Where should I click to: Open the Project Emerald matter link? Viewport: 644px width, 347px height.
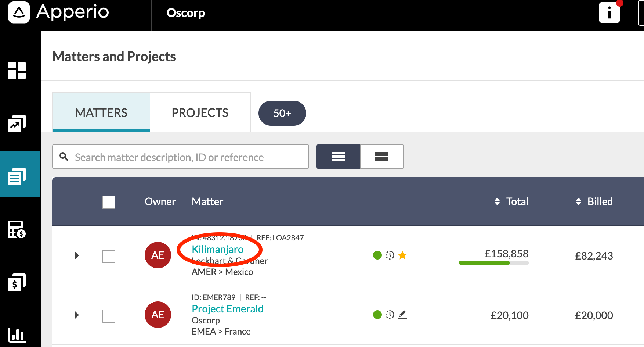[x=228, y=309]
